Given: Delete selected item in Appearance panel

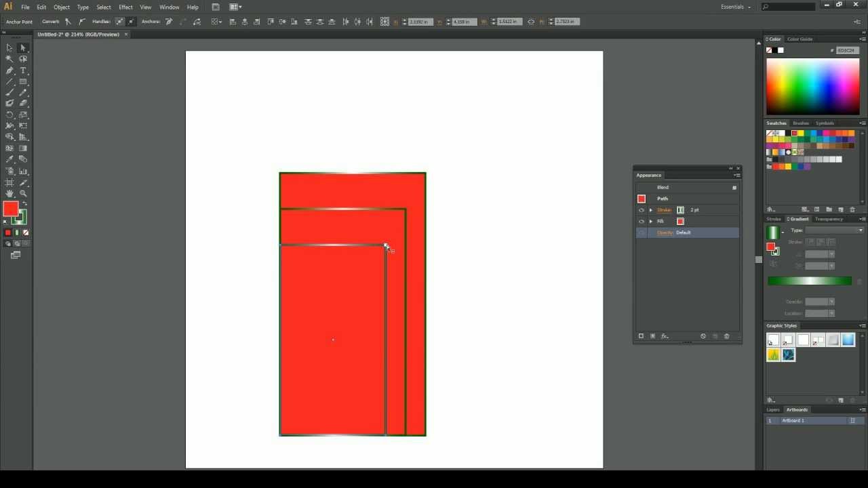Looking at the screenshot, I should click(x=726, y=336).
